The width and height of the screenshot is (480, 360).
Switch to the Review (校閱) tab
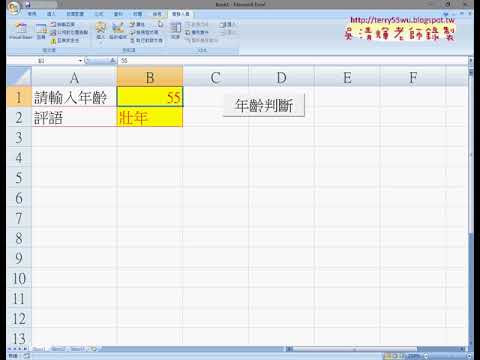[x=138, y=14]
